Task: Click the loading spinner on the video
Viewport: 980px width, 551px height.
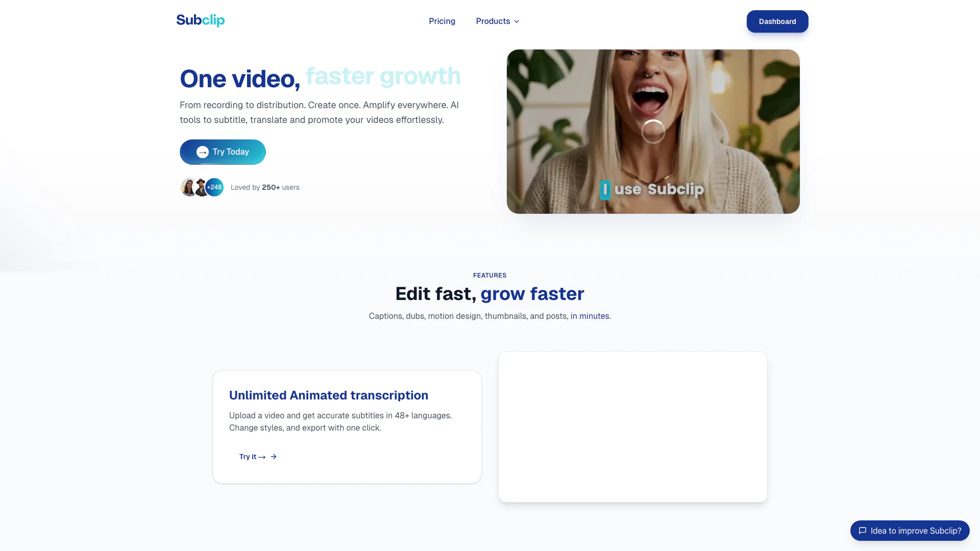Action: (x=653, y=132)
